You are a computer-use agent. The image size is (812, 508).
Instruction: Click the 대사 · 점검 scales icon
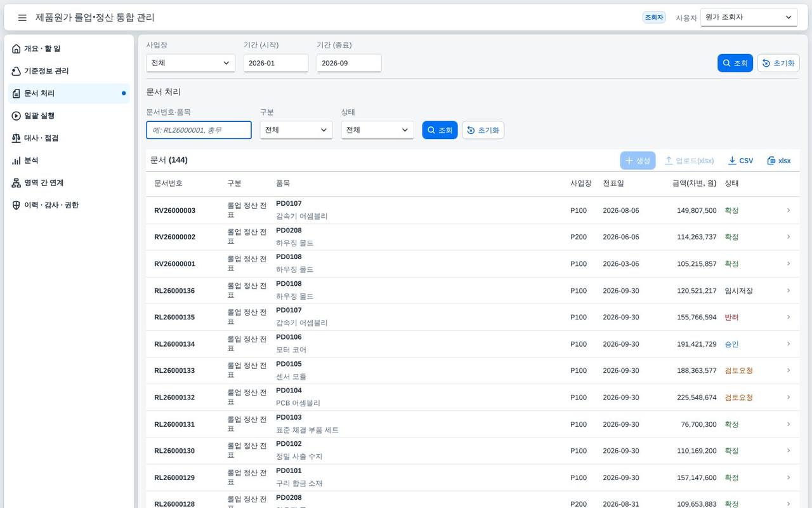point(16,138)
